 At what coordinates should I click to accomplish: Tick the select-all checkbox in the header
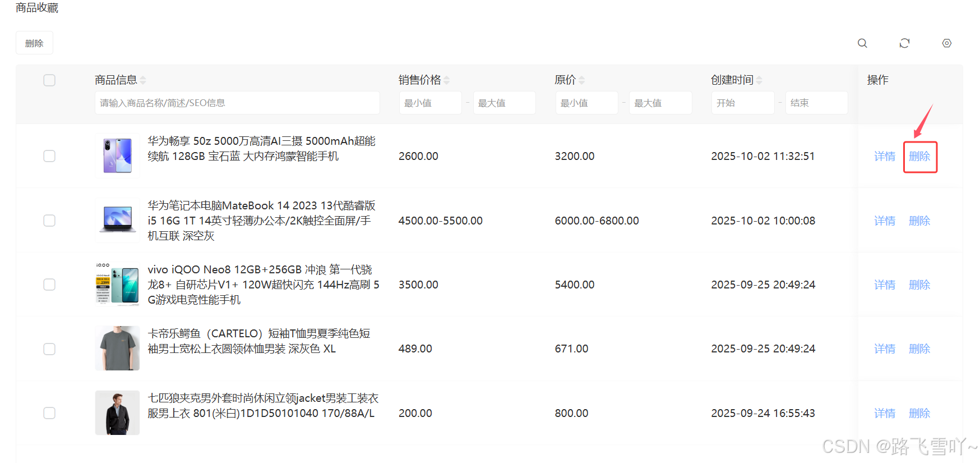49,80
